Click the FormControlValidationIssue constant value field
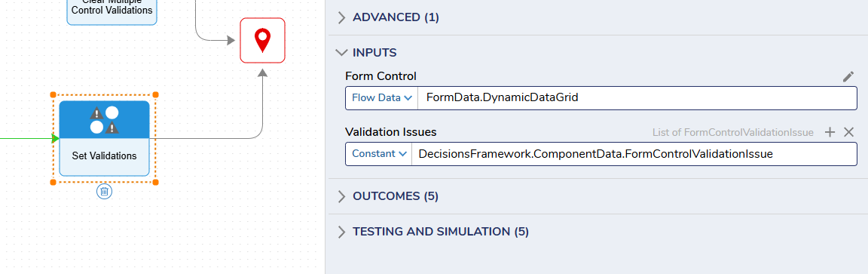This screenshot has width=868, height=274. click(x=634, y=154)
